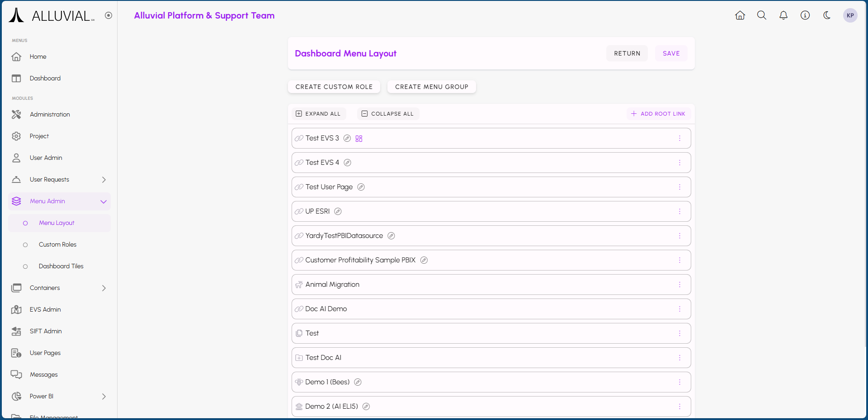Open three-dot options for UP ESRI row

click(x=679, y=211)
